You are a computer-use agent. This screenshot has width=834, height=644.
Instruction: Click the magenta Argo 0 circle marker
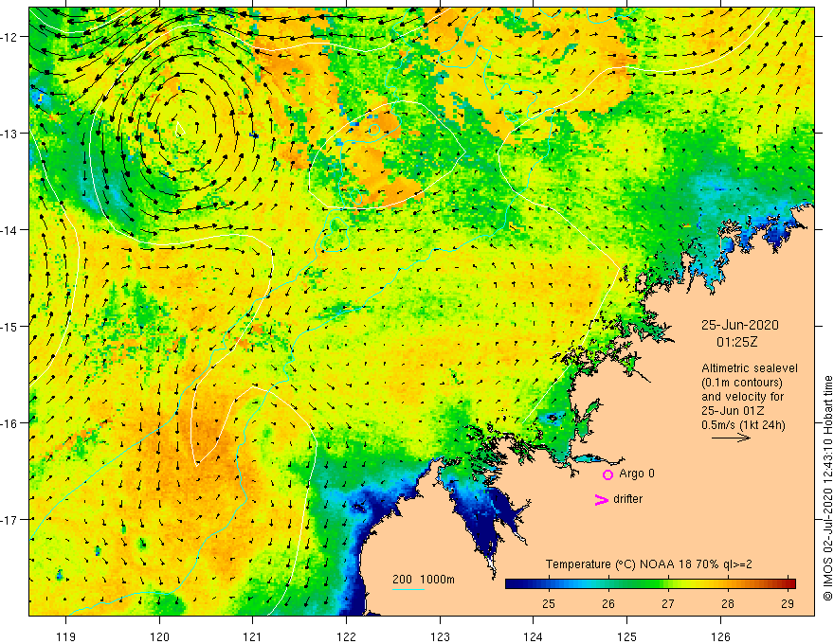click(607, 474)
